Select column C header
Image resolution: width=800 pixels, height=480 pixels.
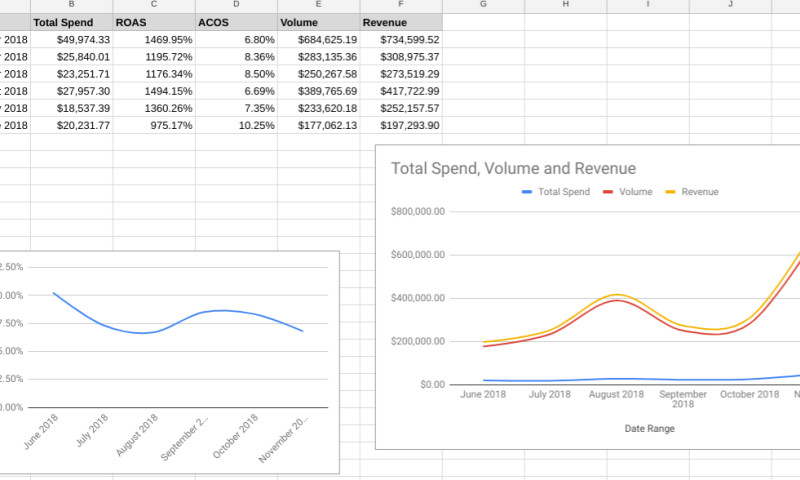[x=153, y=6]
